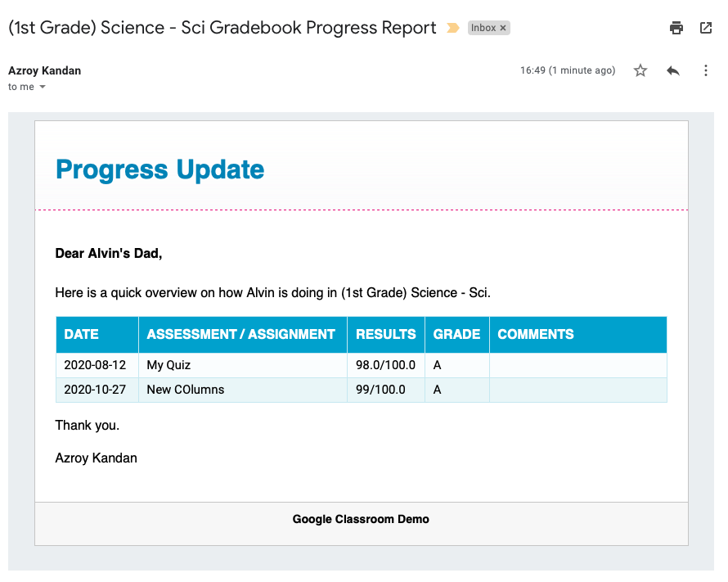Click the Progress Update heading
Screen dimensions: 728x582
tap(160, 169)
